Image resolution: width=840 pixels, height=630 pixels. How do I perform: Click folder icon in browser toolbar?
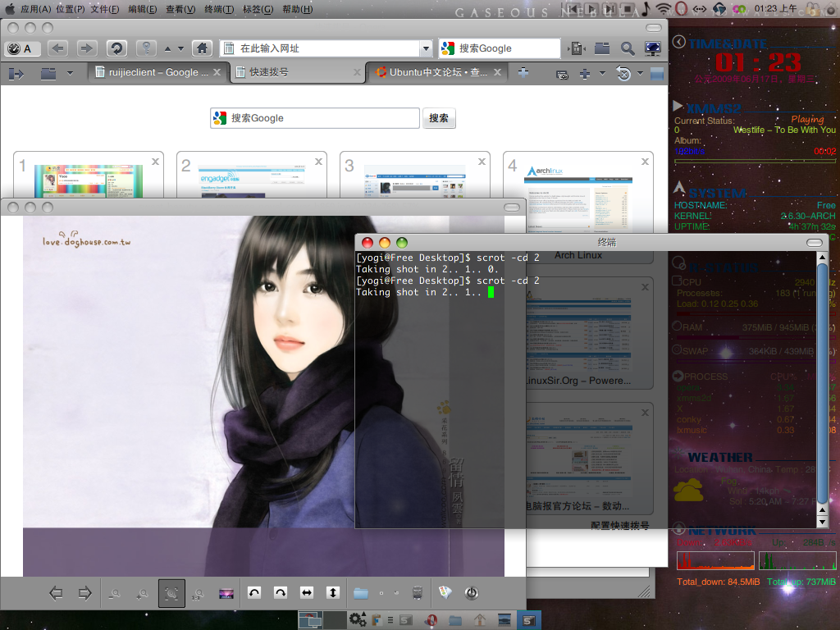[x=602, y=48]
